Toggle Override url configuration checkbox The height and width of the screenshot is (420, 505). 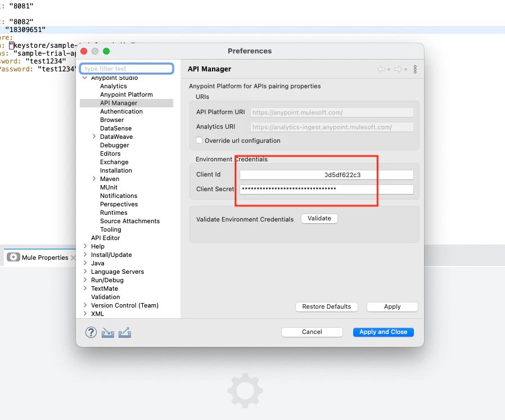[199, 140]
